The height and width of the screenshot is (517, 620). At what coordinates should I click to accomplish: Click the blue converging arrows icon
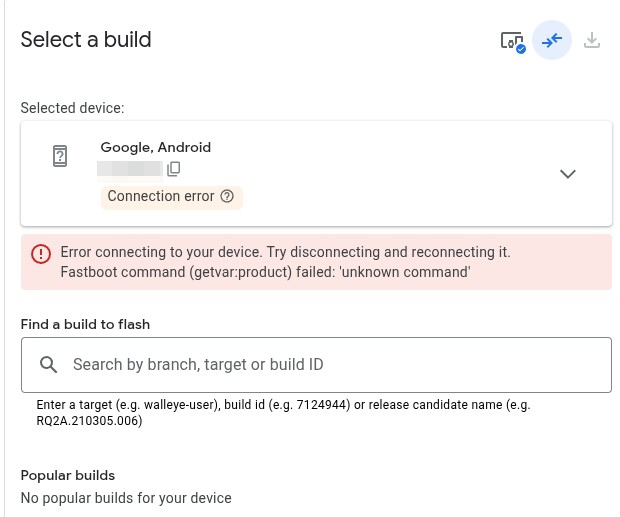(552, 41)
